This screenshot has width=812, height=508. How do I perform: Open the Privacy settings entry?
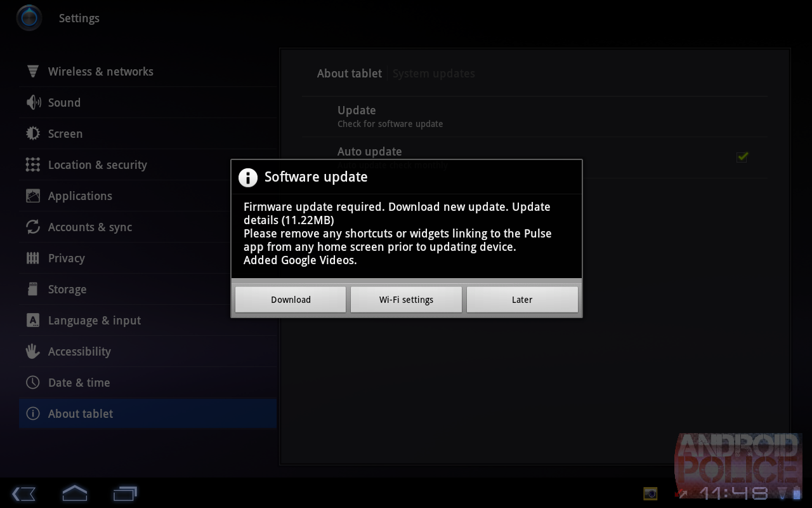pos(148,258)
